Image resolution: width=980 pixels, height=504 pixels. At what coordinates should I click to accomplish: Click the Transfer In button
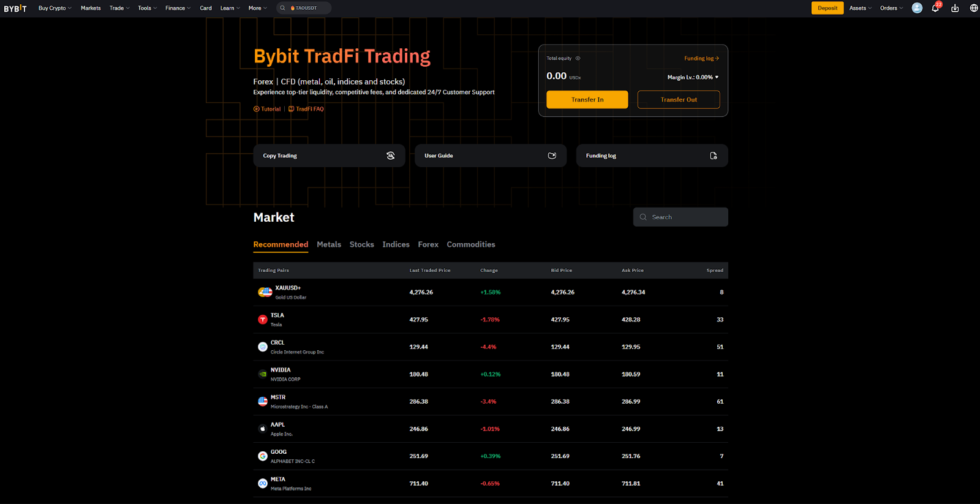(x=587, y=100)
